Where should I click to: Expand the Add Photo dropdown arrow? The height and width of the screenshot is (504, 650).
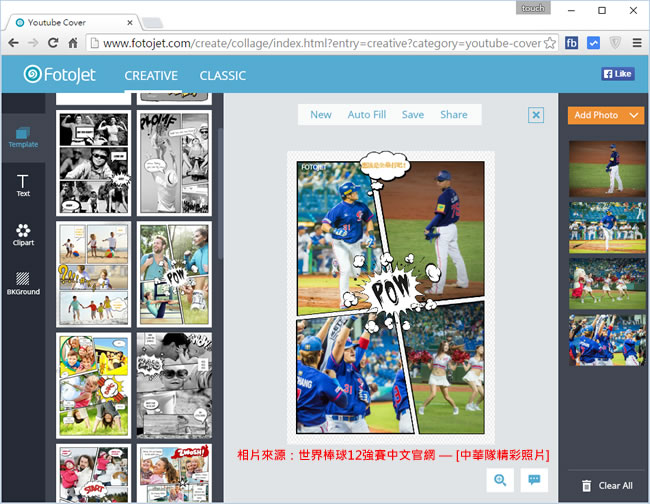(635, 115)
